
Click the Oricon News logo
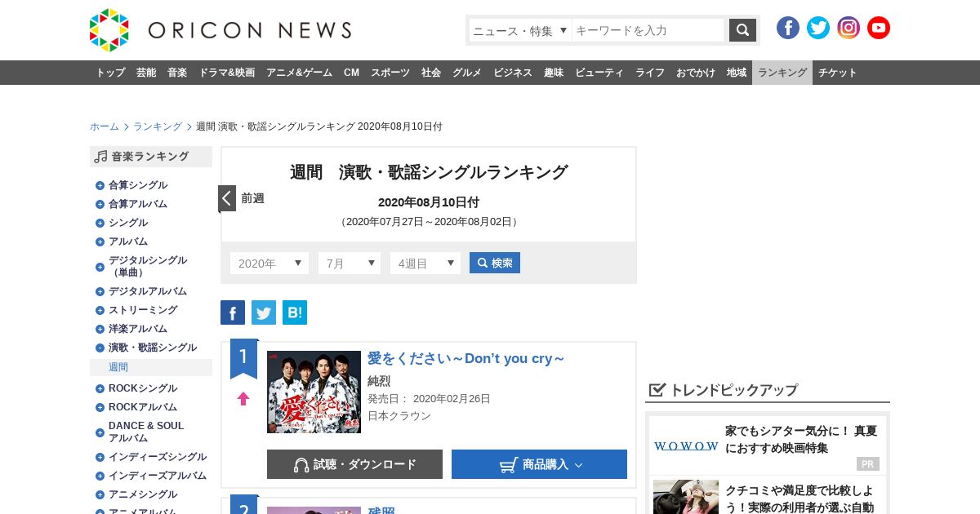pyautogui.click(x=220, y=30)
